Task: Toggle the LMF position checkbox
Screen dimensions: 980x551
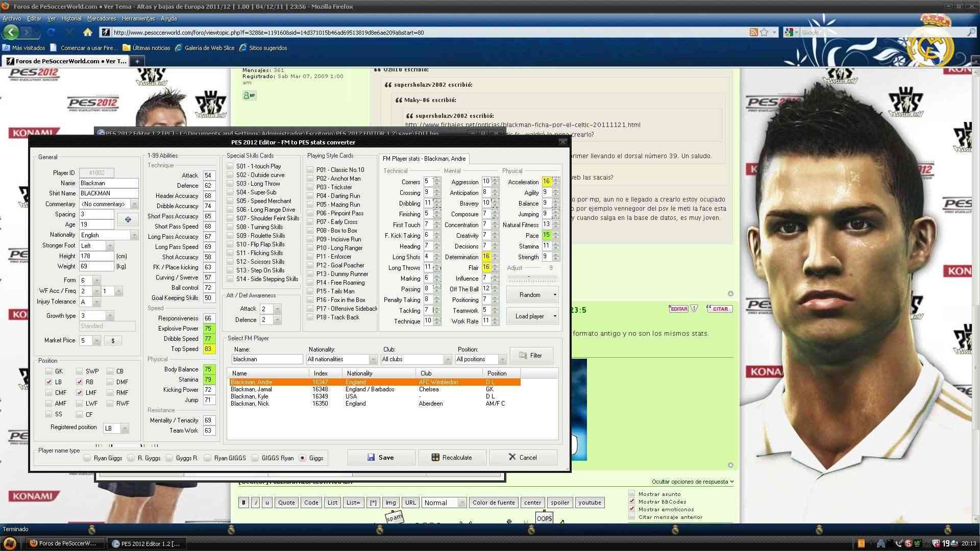Action: tap(79, 393)
